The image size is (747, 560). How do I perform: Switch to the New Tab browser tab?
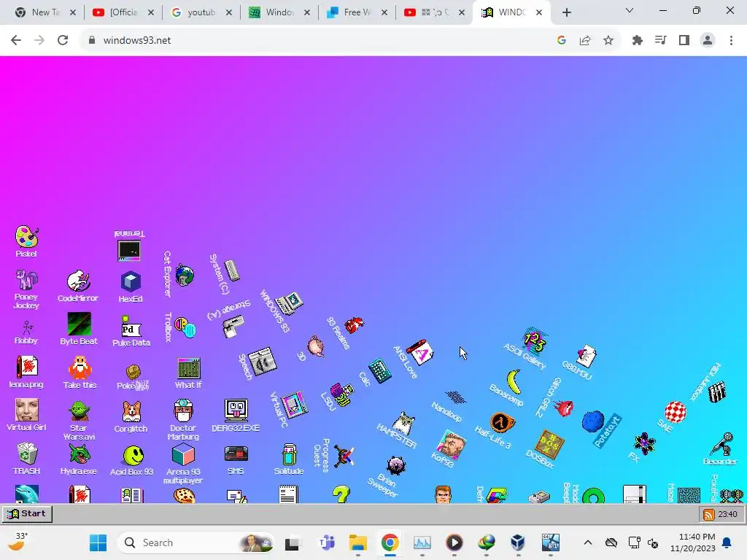[x=45, y=12]
